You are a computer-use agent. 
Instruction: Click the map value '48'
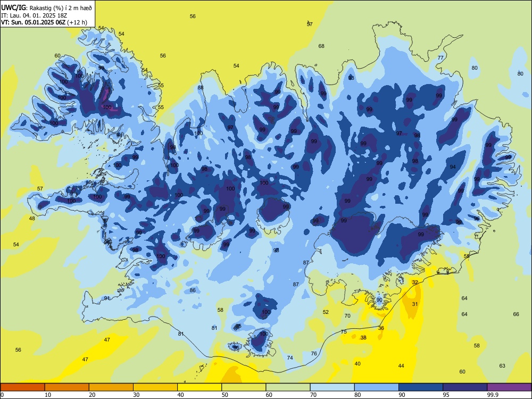(32, 219)
